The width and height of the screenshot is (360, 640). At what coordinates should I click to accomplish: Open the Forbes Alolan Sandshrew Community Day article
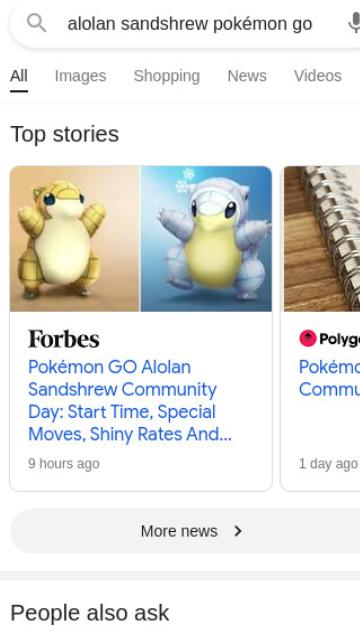(130, 400)
